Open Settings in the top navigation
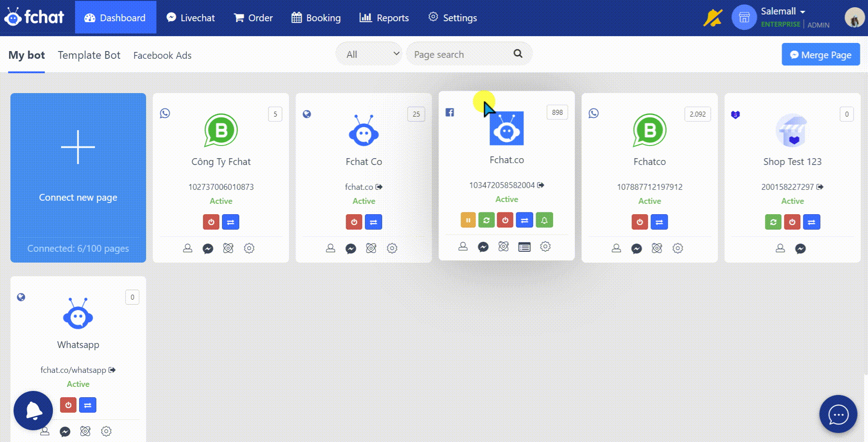The height and width of the screenshot is (442, 868). pyautogui.click(x=453, y=18)
